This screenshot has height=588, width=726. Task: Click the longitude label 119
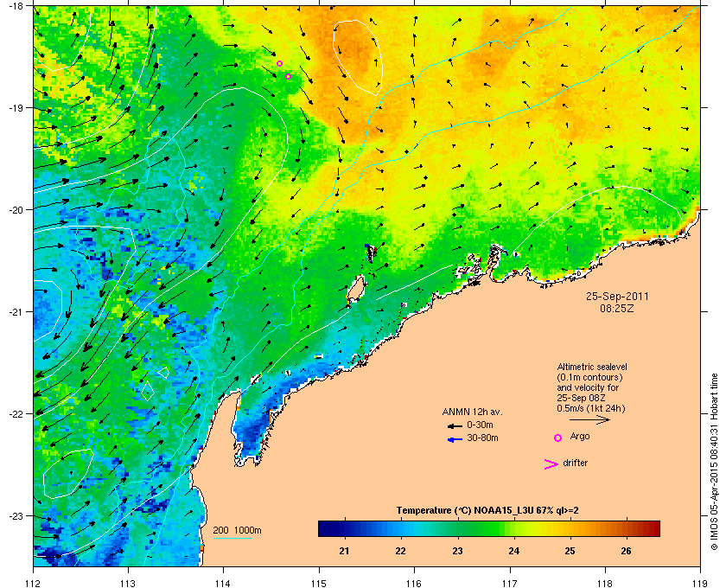700,583
